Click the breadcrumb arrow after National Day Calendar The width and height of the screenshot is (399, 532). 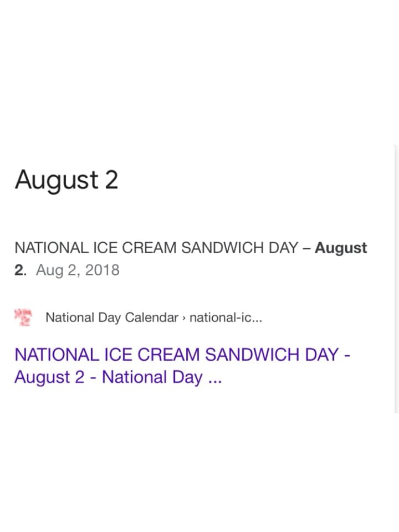coord(184,318)
